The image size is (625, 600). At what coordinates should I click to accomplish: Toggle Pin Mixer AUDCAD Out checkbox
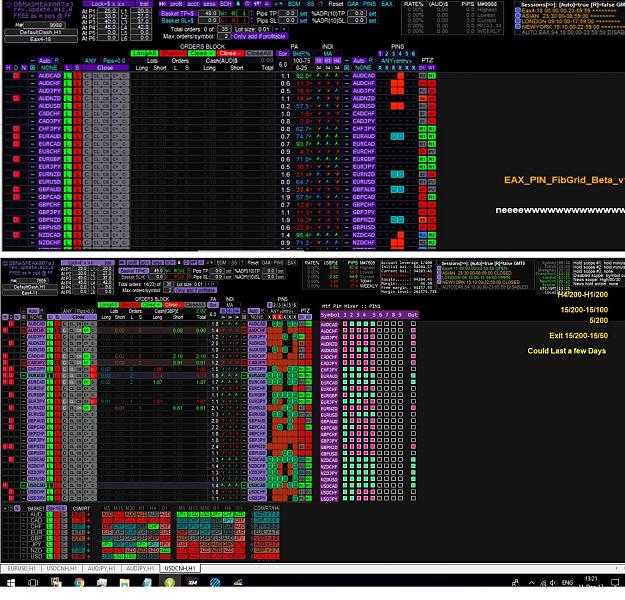tap(413, 324)
